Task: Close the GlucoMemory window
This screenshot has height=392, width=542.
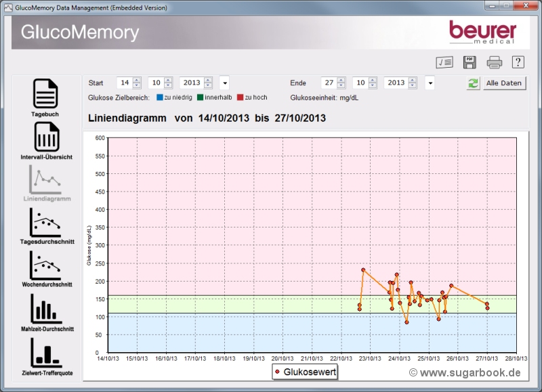Action: pos(526,5)
